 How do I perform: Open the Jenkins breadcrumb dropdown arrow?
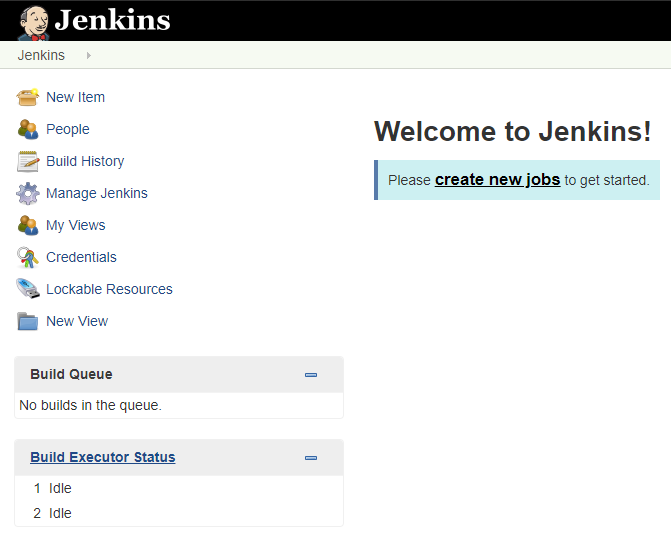pos(89,55)
